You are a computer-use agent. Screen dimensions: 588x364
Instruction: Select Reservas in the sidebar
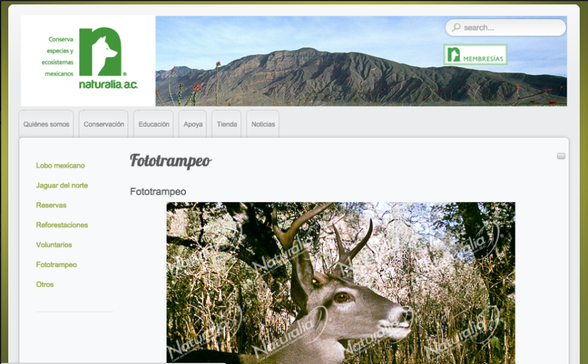[x=51, y=205]
